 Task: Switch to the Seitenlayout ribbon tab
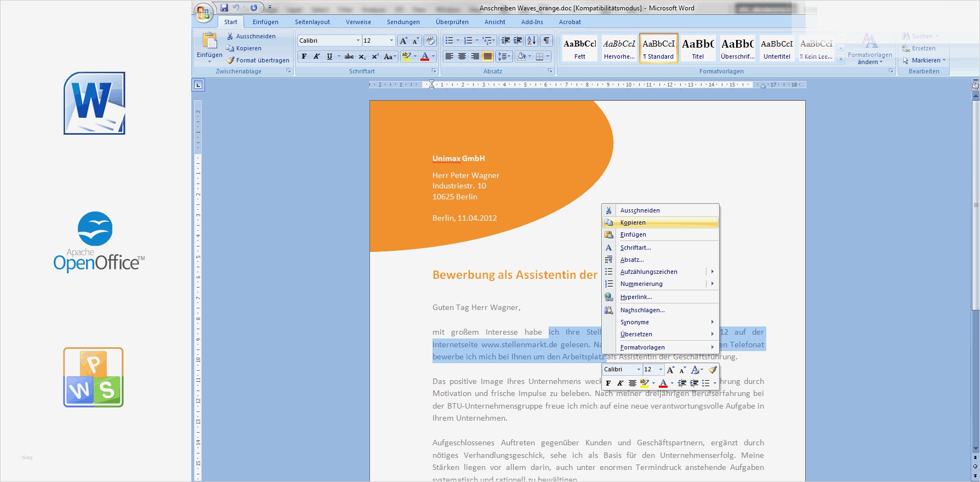click(x=312, y=22)
